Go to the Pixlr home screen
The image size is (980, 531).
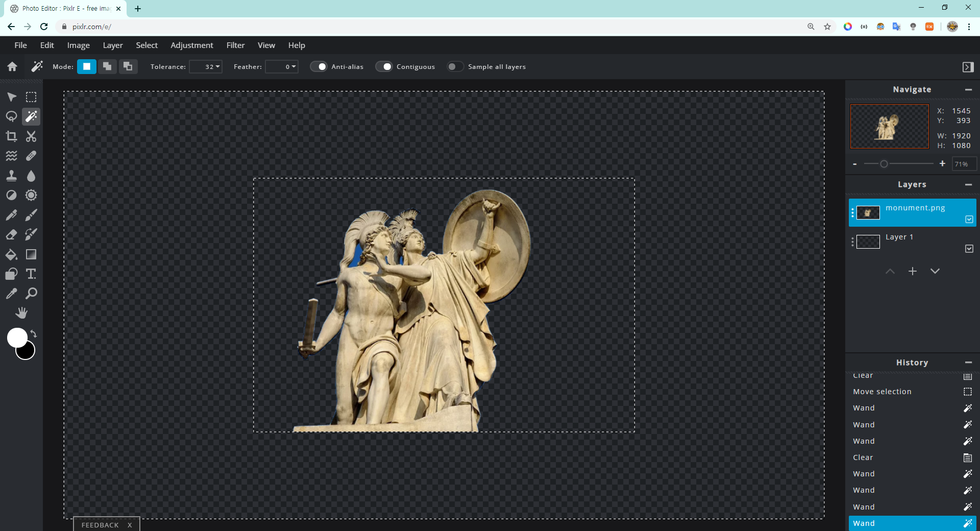point(12,66)
